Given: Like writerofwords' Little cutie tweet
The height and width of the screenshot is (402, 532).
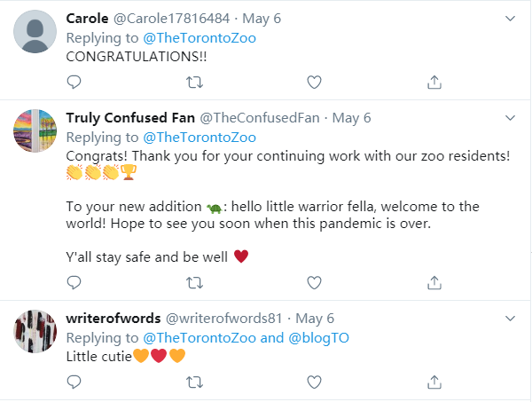Looking at the screenshot, I should pyautogui.click(x=314, y=382).
